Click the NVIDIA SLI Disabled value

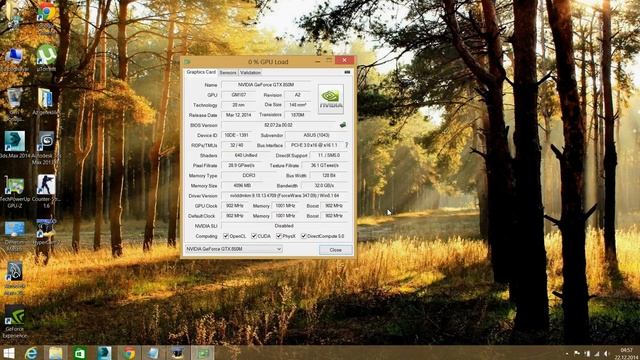coord(285,226)
